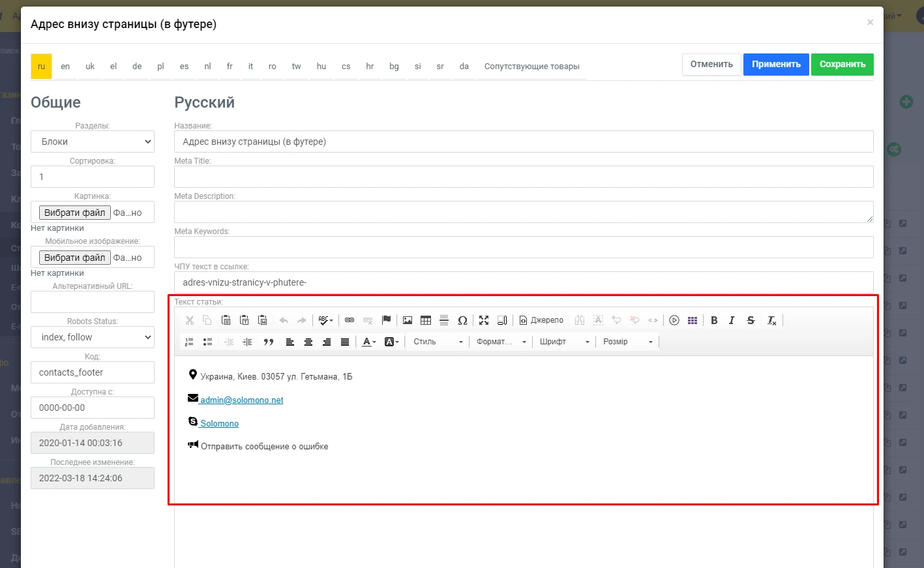924x568 pixels.
Task: Toggle strikethrough formatting
Action: (x=751, y=320)
